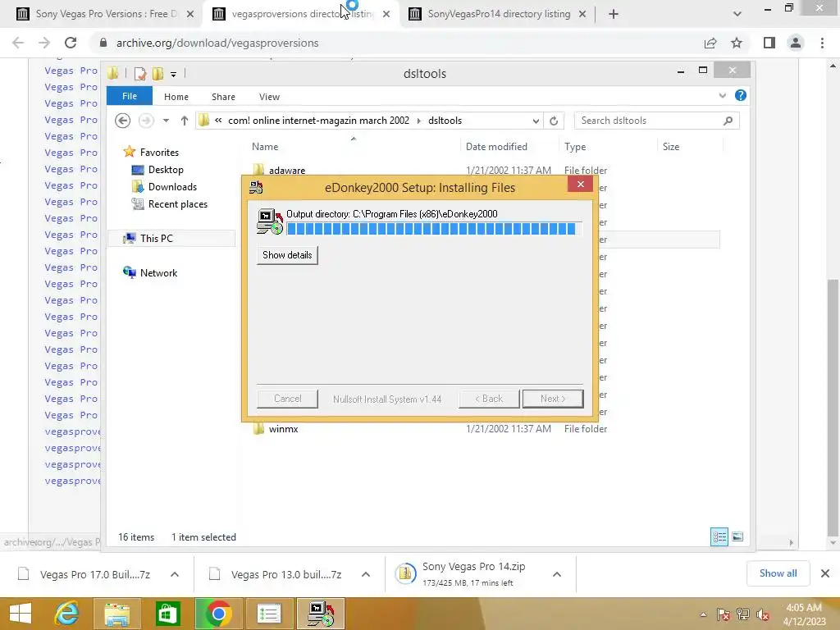Image resolution: width=840 pixels, height=630 pixels.
Task: Open the Home ribbon tab
Action: (x=176, y=97)
